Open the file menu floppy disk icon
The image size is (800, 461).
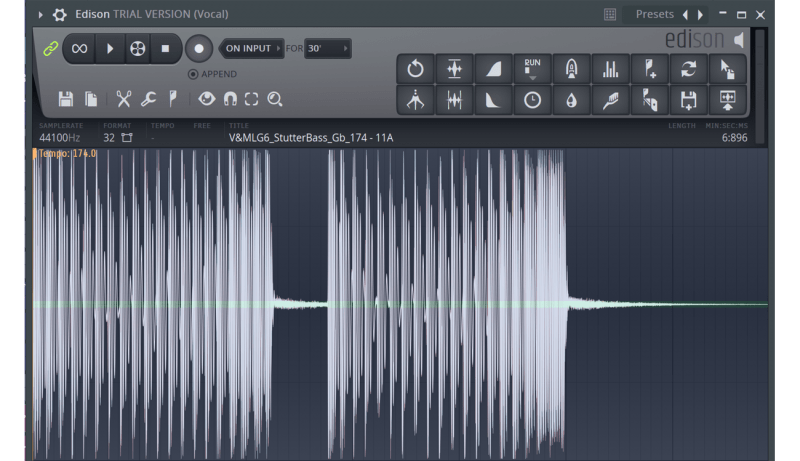[66, 99]
